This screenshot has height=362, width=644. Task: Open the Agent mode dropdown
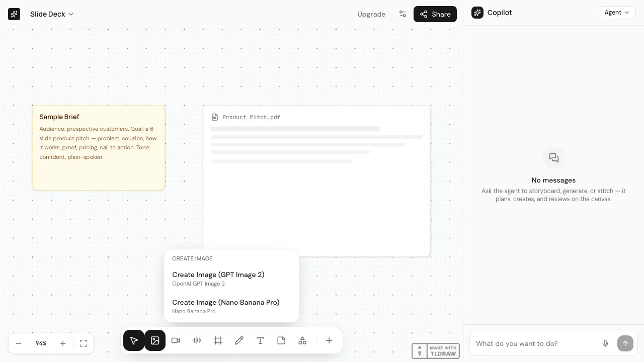tap(617, 13)
